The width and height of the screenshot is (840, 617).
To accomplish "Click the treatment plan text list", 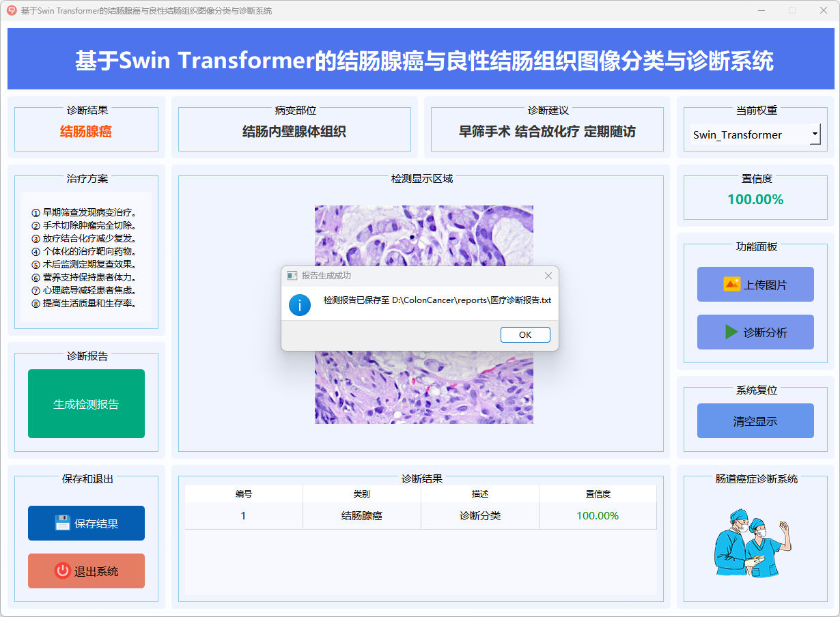I will [85, 258].
